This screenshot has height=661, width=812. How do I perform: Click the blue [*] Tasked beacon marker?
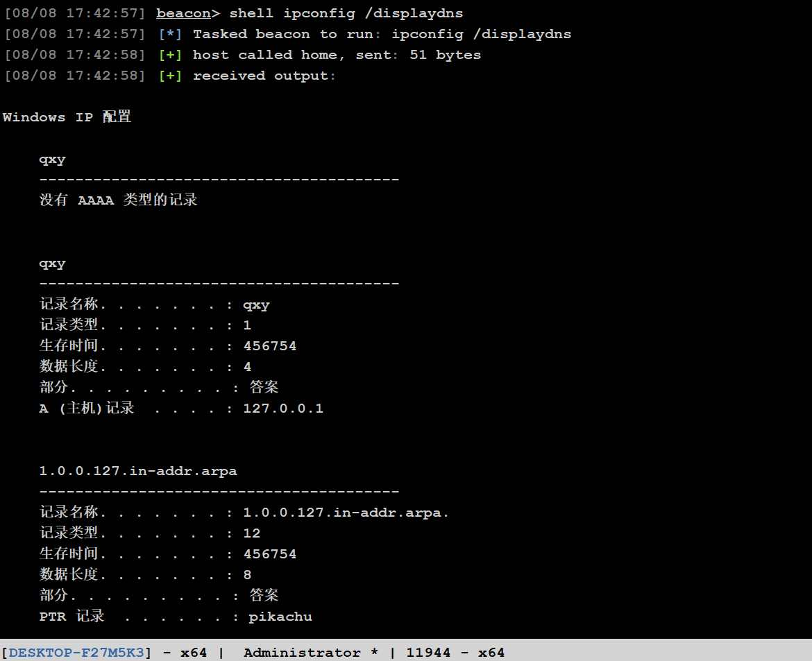pos(170,34)
